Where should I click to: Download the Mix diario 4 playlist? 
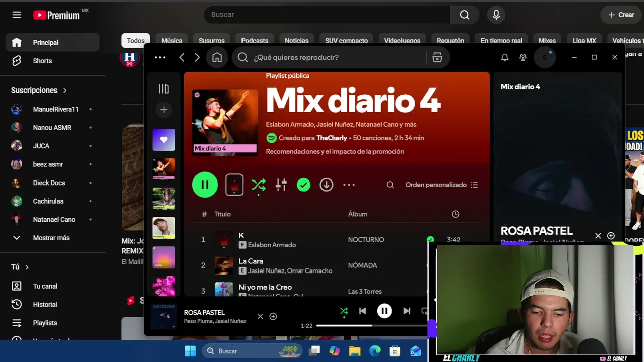(326, 185)
